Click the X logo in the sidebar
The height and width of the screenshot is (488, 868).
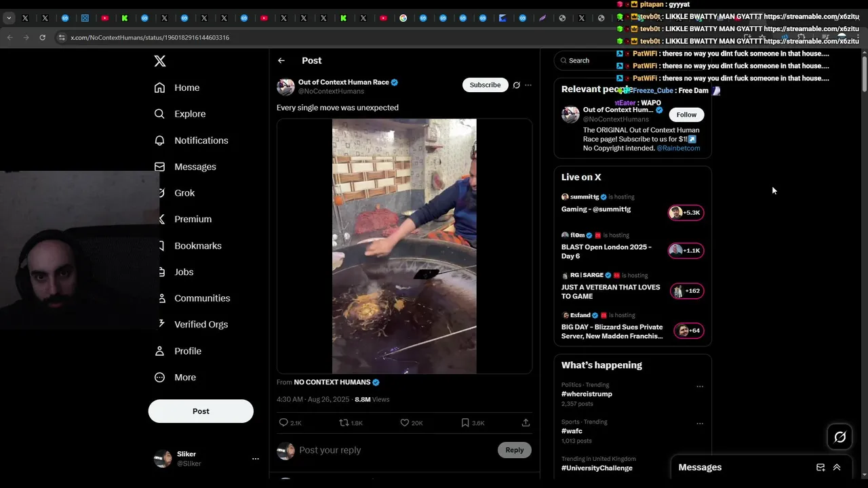pyautogui.click(x=160, y=61)
